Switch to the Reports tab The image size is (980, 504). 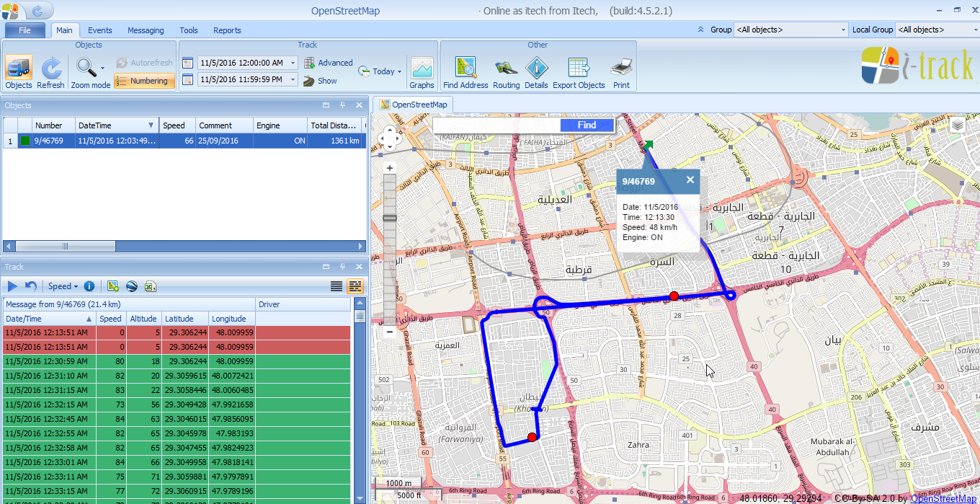click(x=227, y=30)
